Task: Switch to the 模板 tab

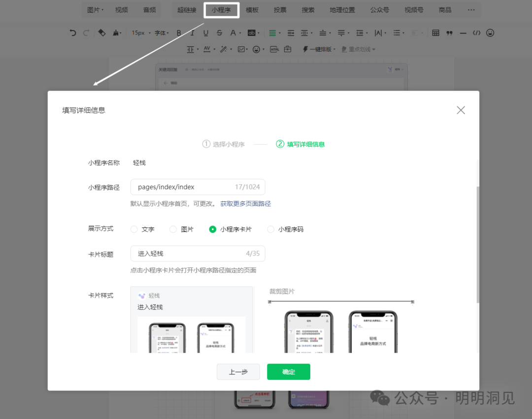Action: 252,10
